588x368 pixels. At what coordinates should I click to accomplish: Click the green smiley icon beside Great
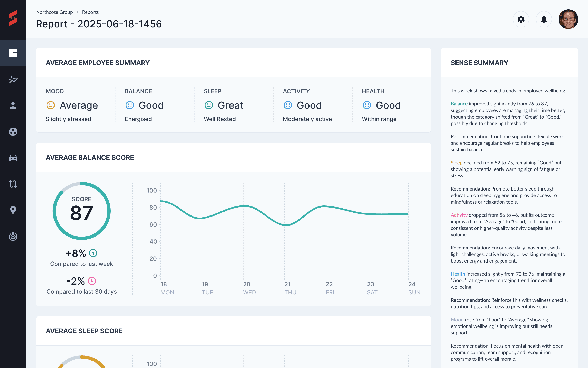208,105
